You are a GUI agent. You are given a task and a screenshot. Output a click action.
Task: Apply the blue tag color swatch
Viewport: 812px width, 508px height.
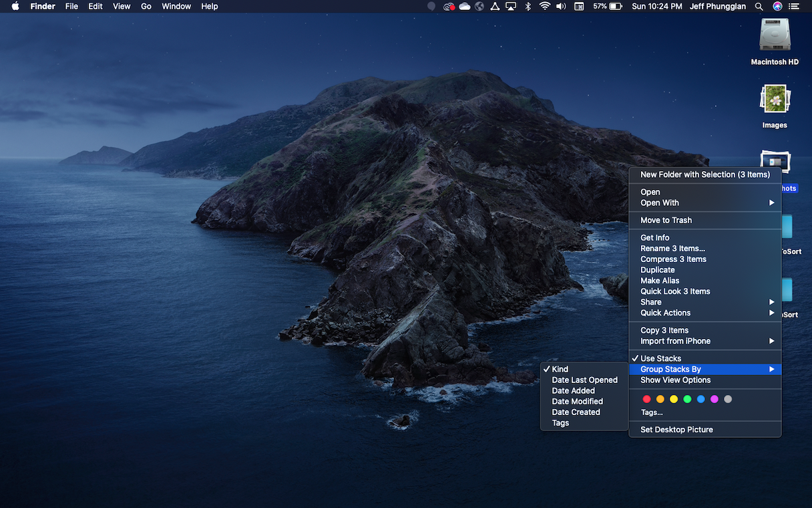[x=700, y=399]
